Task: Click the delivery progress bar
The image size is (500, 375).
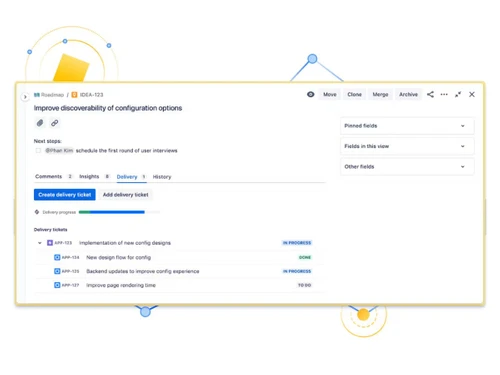Action: point(119,212)
